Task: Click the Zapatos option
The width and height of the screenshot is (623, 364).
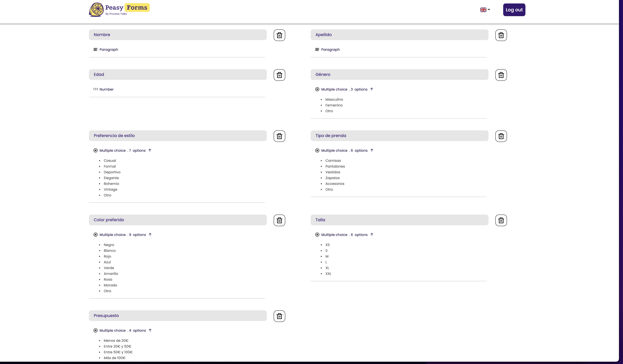Action: (x=333, y=178)
